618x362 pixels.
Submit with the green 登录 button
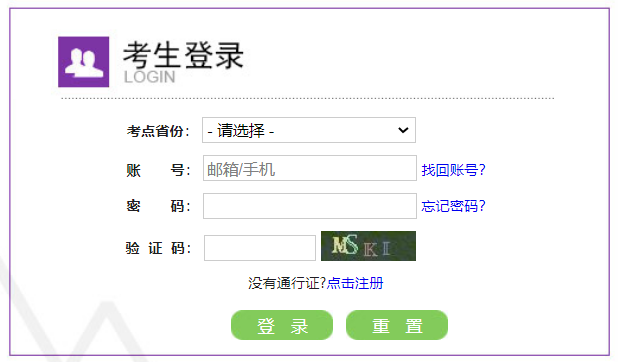click(282, 325)
